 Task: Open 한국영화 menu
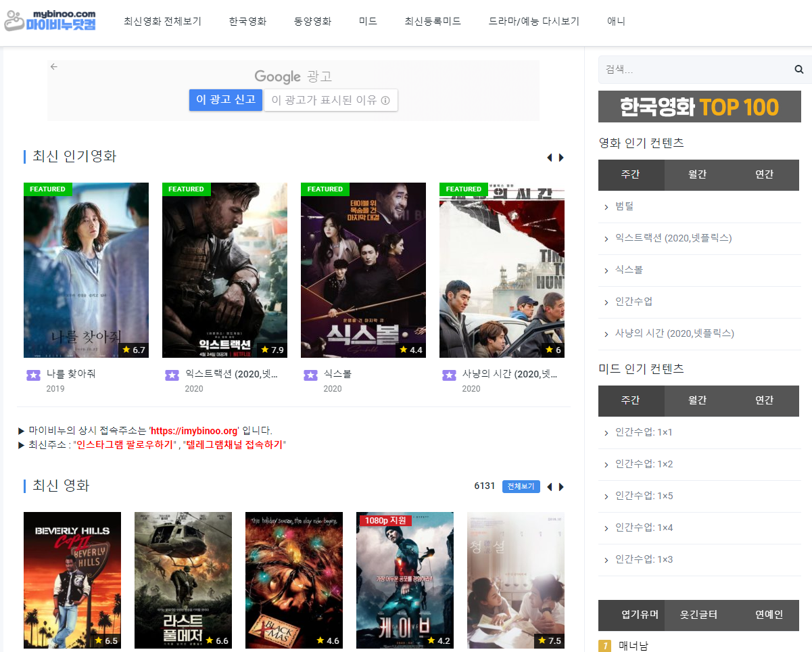pyautogui.click(x=247, y=21)
